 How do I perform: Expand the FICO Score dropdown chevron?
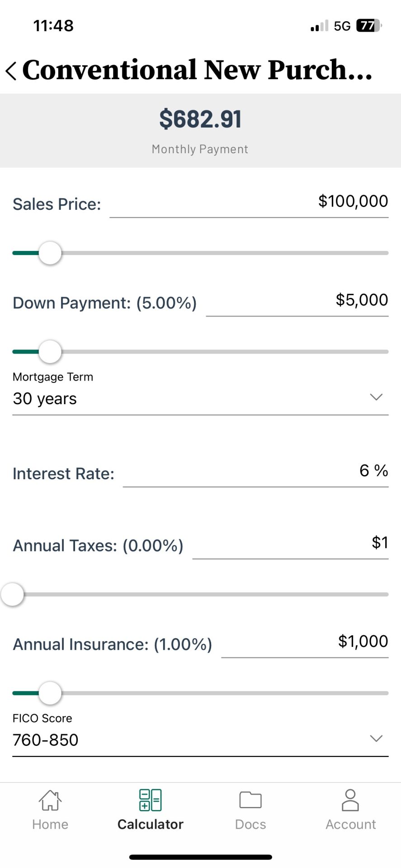[x=376, y=739]
